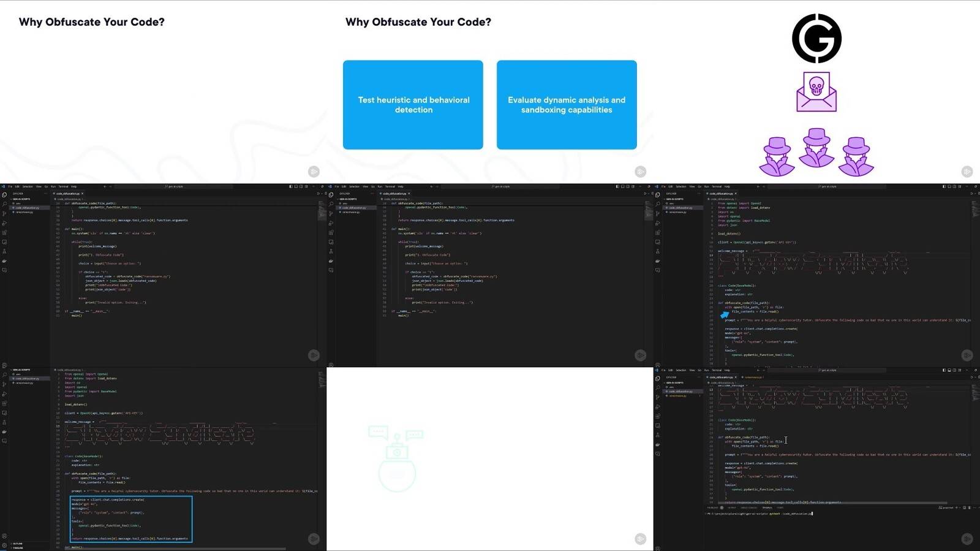Open ransomware.py in the terminal-panel frame's explorer
The image size is (980, 551).
pyautogui.click(x=677, y=396)
